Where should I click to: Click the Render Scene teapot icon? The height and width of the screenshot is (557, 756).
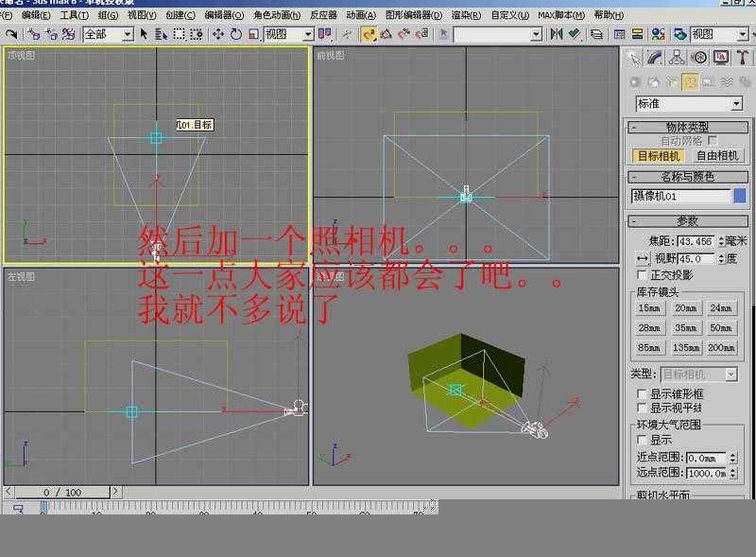[x=679, y=34]
